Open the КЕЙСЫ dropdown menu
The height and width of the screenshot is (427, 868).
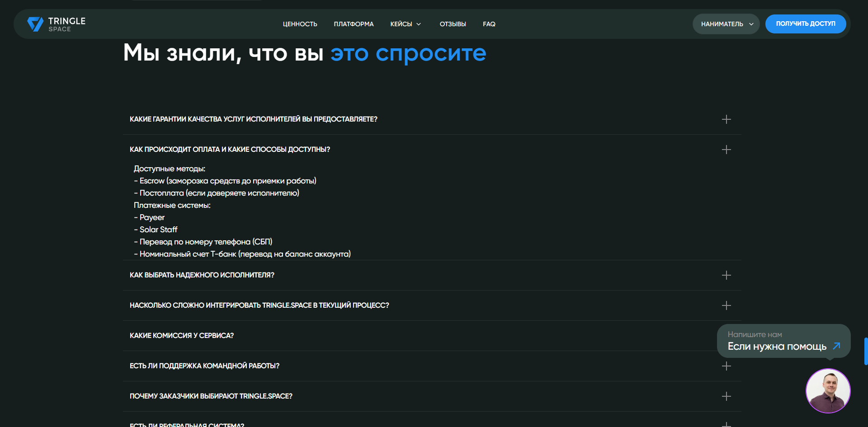(x=406, y=24)
